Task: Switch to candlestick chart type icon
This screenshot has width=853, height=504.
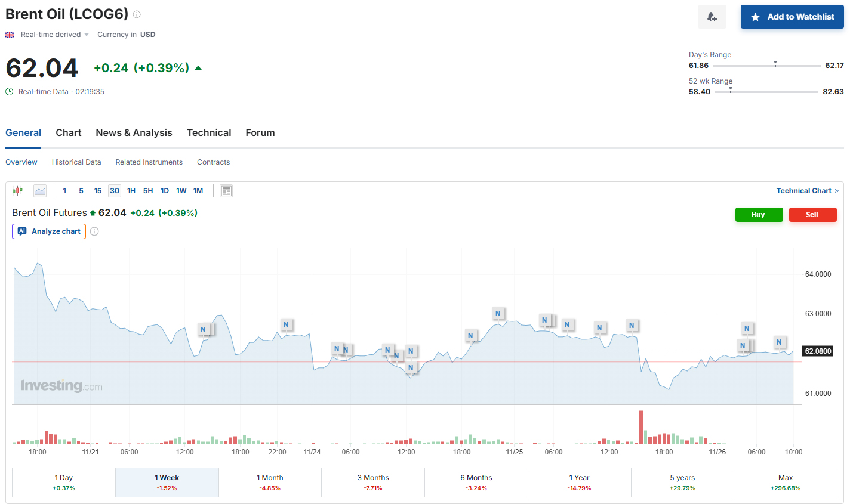Action: (x=18, y=191)
